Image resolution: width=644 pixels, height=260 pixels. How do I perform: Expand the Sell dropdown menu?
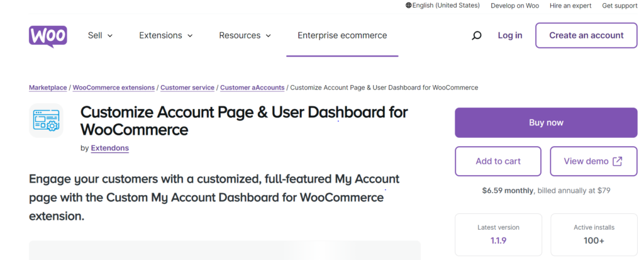pos(100,35)
